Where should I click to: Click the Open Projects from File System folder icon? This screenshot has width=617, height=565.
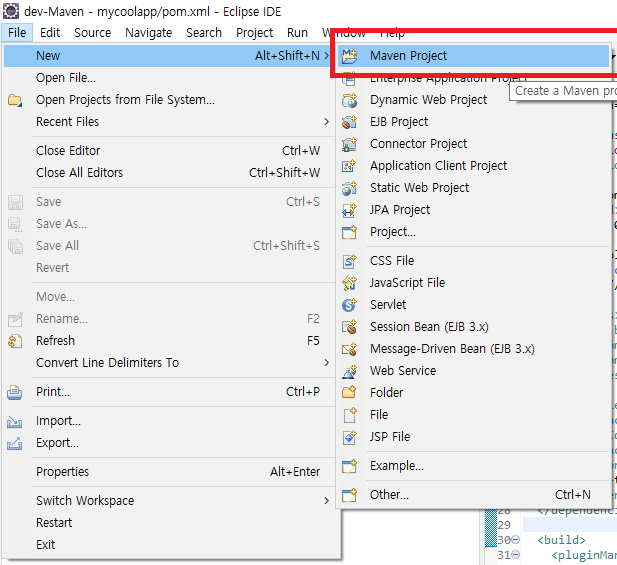tap(15, 100)
